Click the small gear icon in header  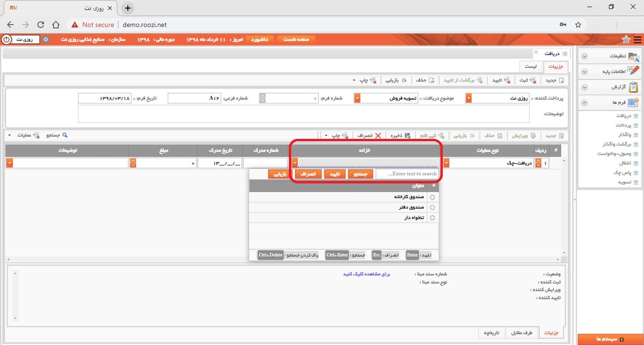pyautogui.click(x=46, y=39)
